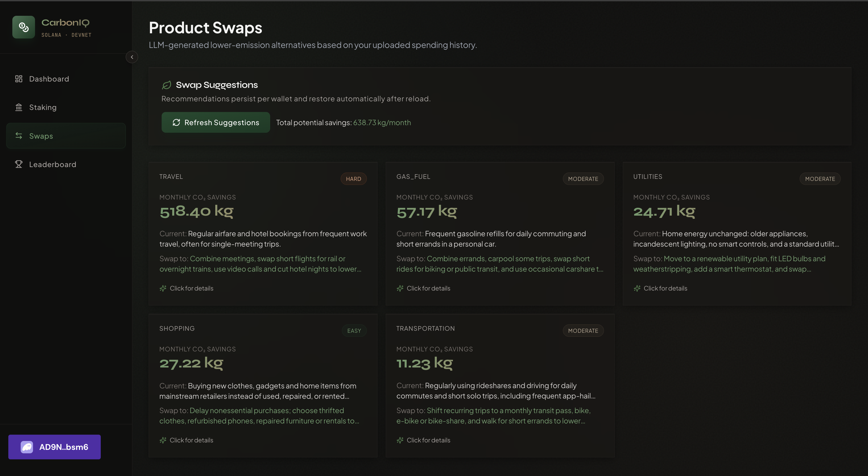Click the Swaps arrows icon

pos(19,136)
